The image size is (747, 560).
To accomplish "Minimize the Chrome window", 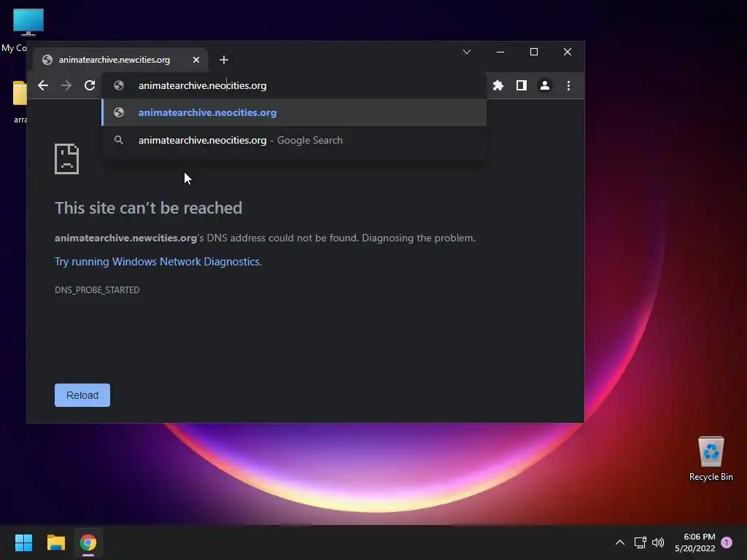I will click(500, 52).
